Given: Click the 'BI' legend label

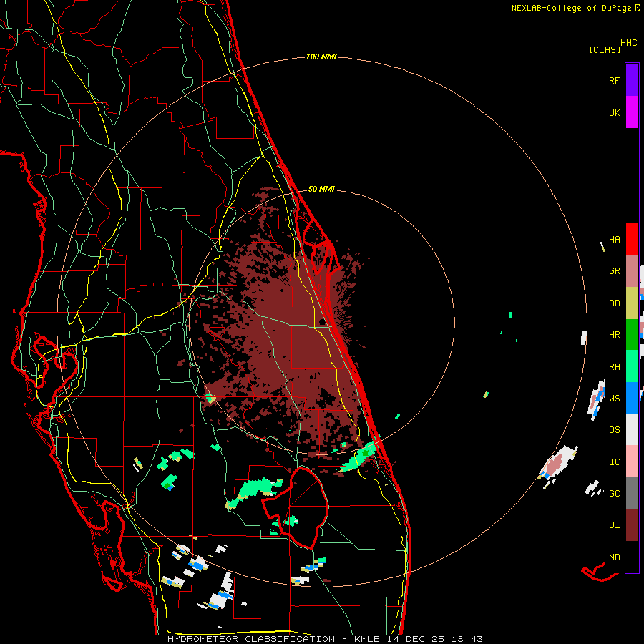Looking at the screenshot, I should pos(614,525).
